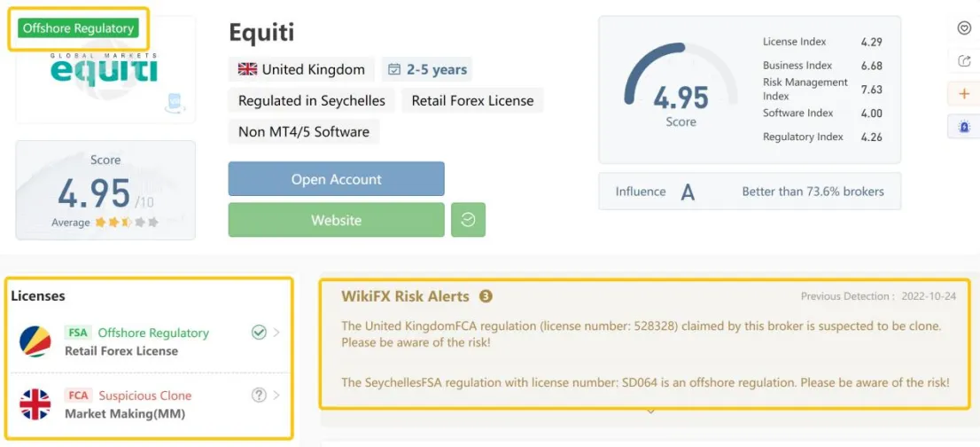Click the Licenses section heading

pyautogui.click(x=38, y=295)
